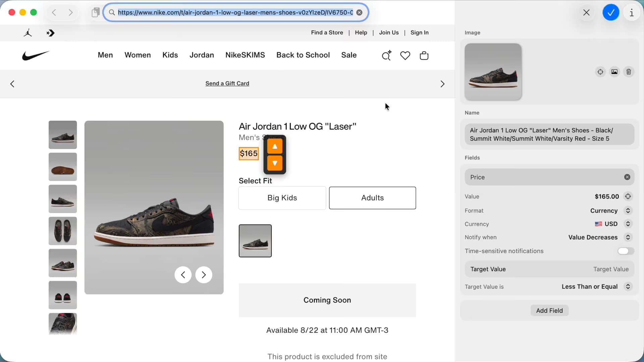Select first side-view shoe thumbnail

[63, 135]
